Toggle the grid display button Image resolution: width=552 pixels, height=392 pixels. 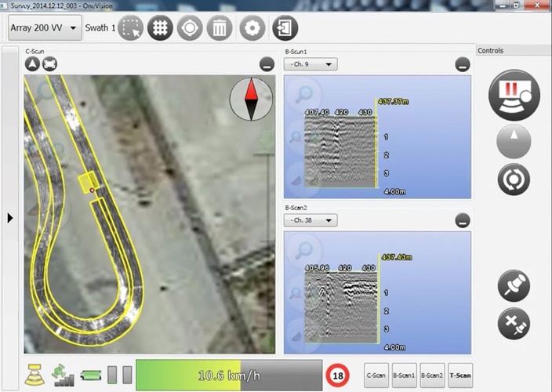(x=160, y=28)
